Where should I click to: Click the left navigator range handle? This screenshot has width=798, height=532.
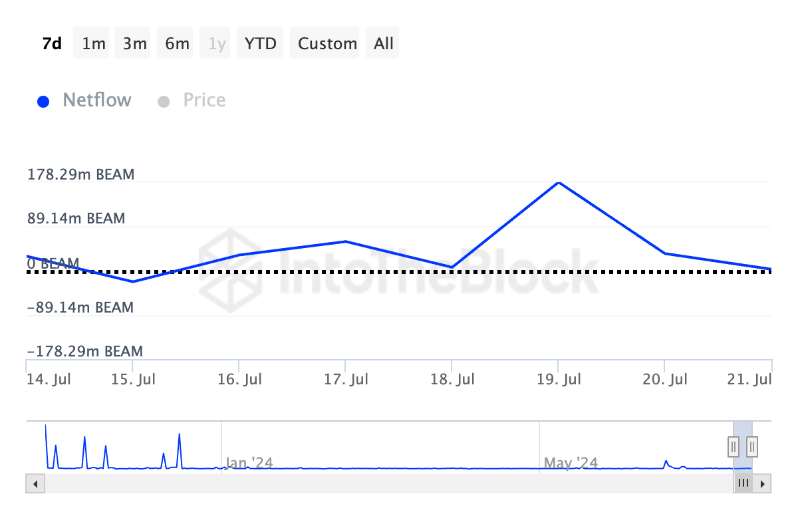pyautogui.click(x=733, y=445)
